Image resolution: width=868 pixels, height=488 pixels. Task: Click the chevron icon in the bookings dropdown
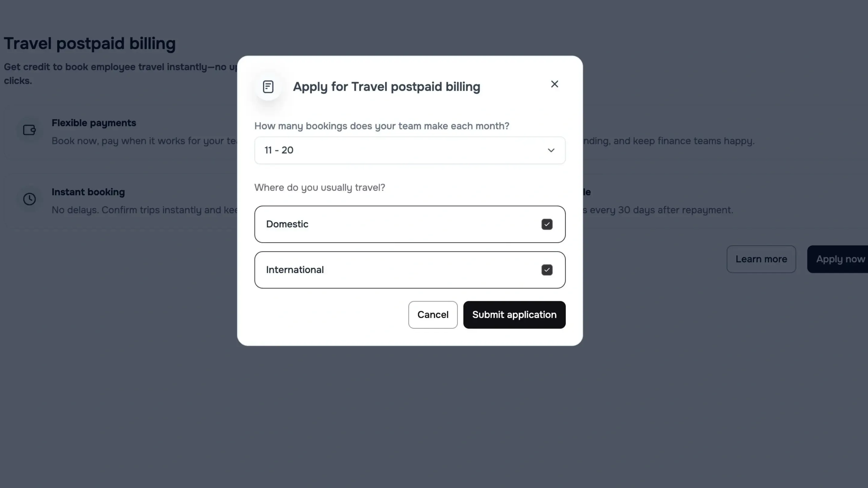pos(551,150)
